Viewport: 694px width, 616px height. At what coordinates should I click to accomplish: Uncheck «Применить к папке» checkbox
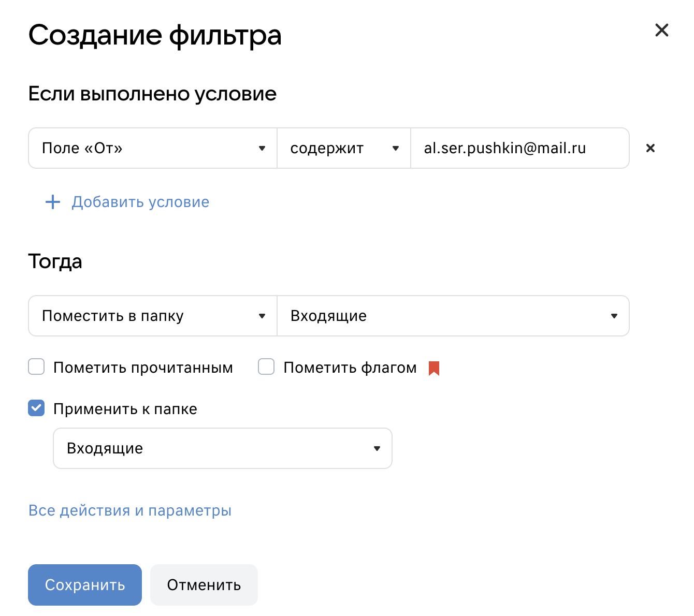36,408
